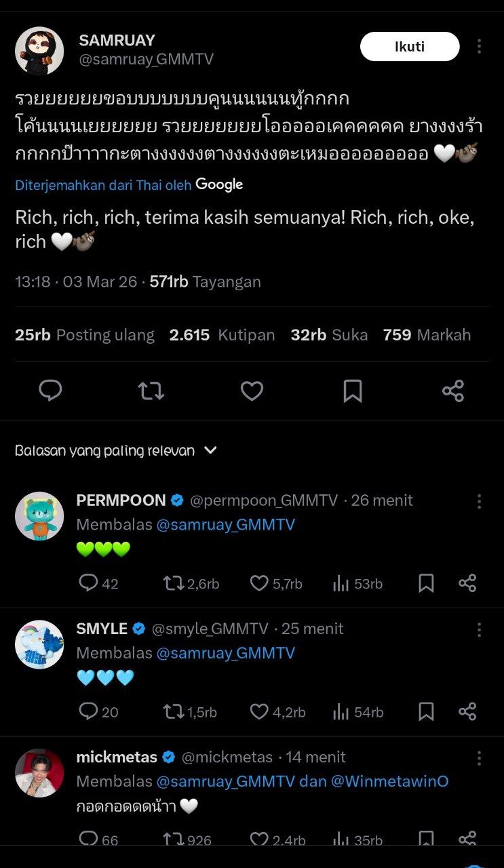View the 2.615 Kutipan quotes list
This screenshot has width=504, height=868.
click(222, 335)
